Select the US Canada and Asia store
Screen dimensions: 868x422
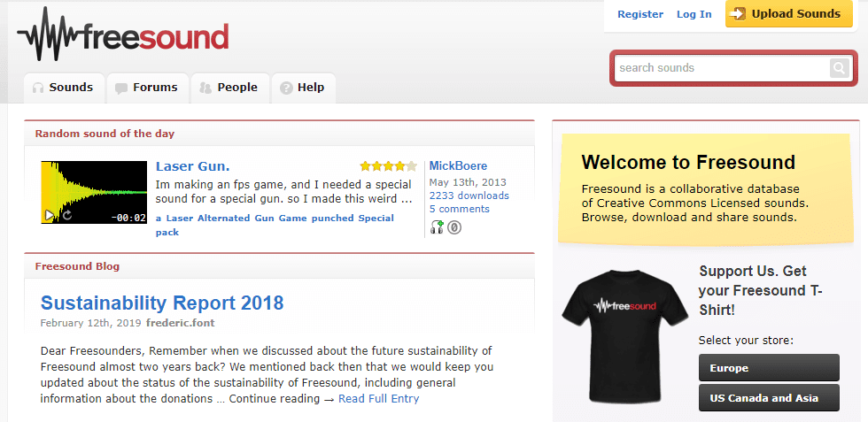[x=769, y=397]
